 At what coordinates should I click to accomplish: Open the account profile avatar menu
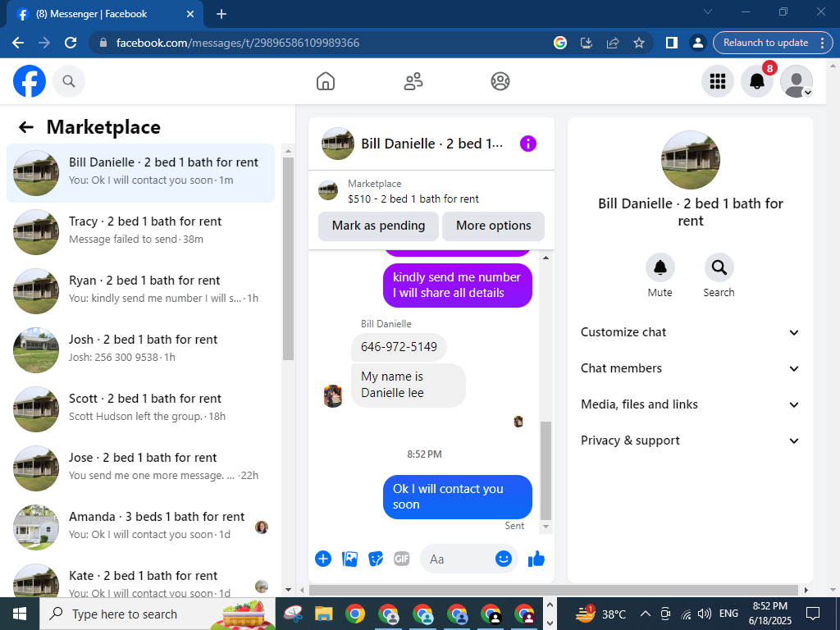797,81
